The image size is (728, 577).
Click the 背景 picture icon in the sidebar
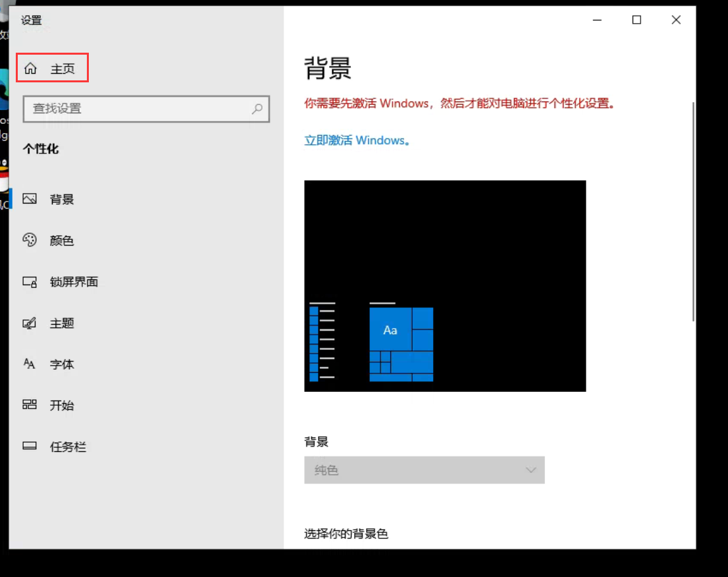pos(30,199)
